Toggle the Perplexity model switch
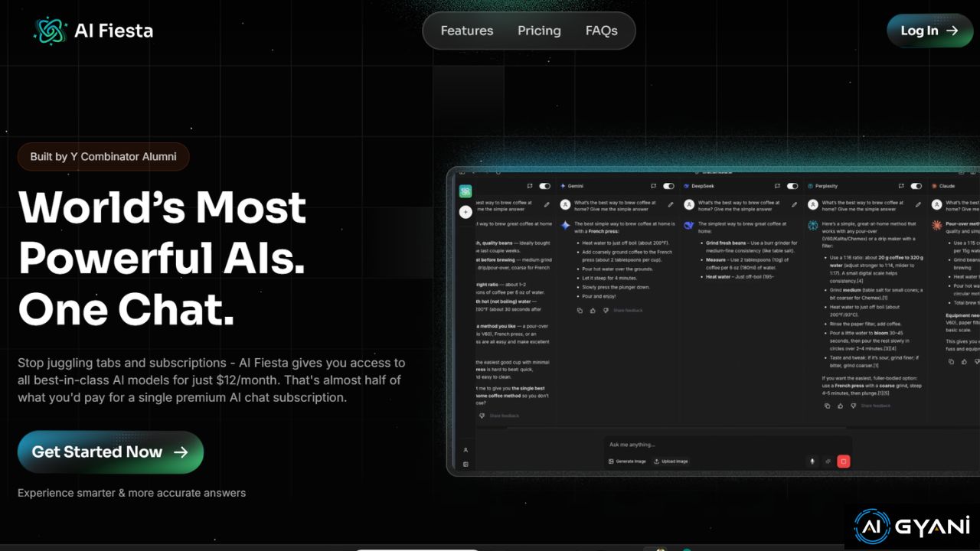Viewport: 980px width, 551px height. [916, 186]
